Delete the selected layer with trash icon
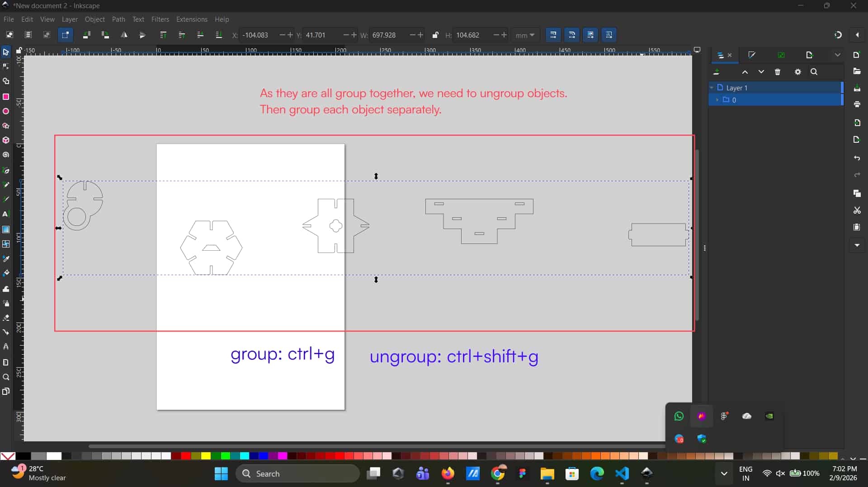Image resolution: width=868 pixels, height=487 pixels. (778, 72)
